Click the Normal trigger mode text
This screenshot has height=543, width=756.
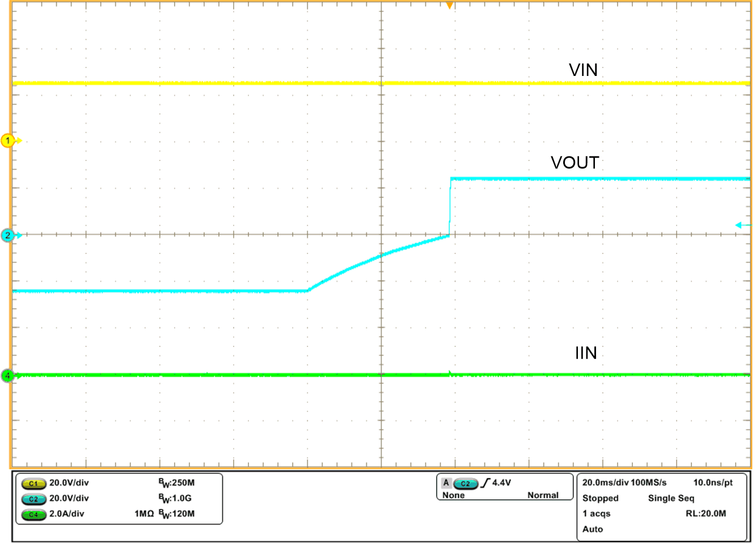pos(543,495)
